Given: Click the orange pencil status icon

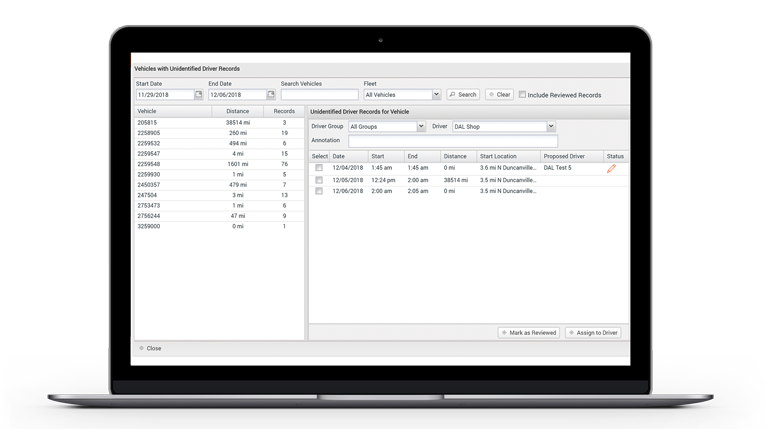Looking at the screenshot, I should [x=611, y=169].
